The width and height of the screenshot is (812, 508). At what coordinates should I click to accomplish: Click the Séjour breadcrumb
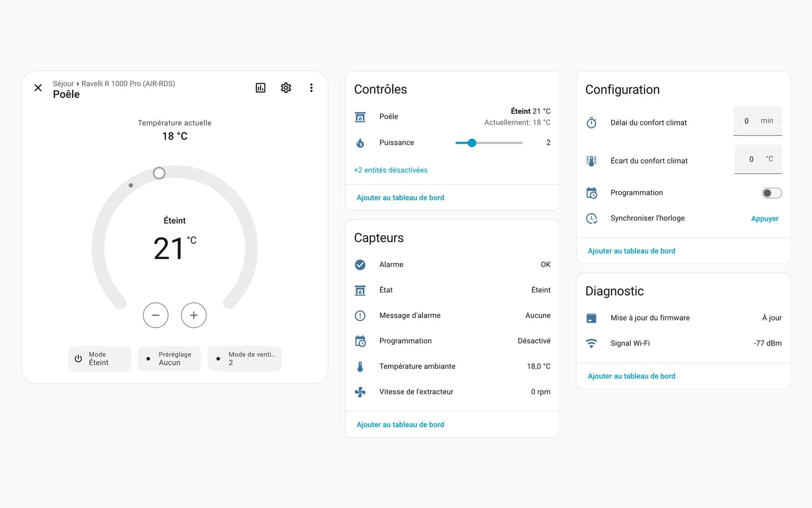[x=63, y=83]
